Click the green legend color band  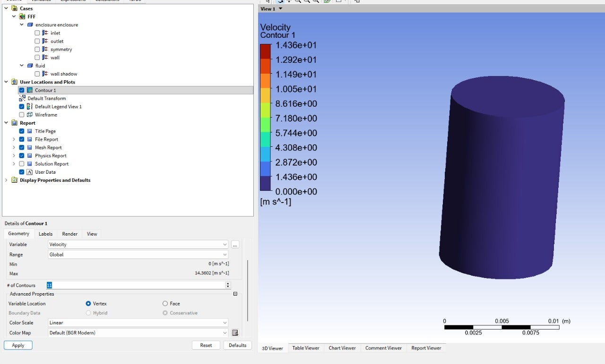[x=266, y=125]
